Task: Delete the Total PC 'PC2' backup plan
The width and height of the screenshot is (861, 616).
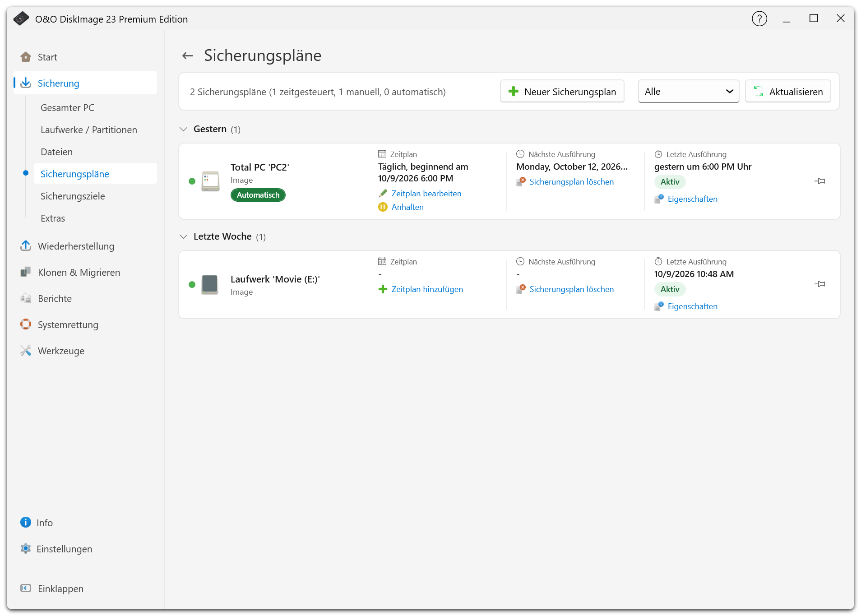Action: click(x=571, y=181)
